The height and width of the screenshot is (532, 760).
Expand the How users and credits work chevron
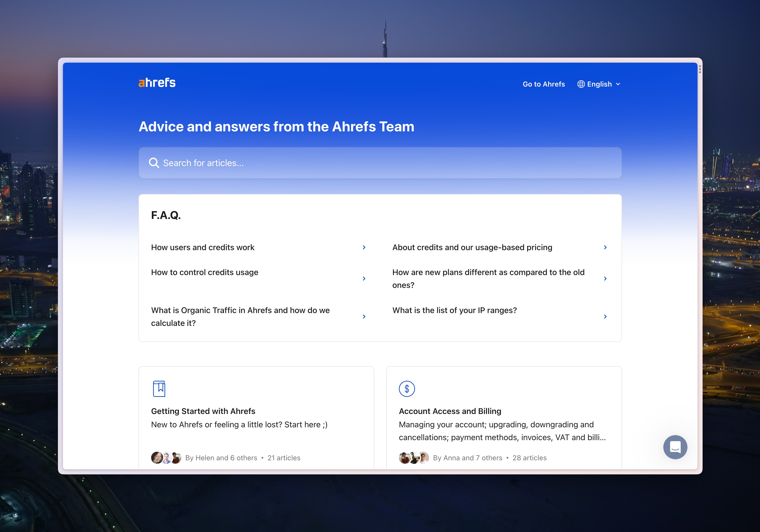(364, 247)
